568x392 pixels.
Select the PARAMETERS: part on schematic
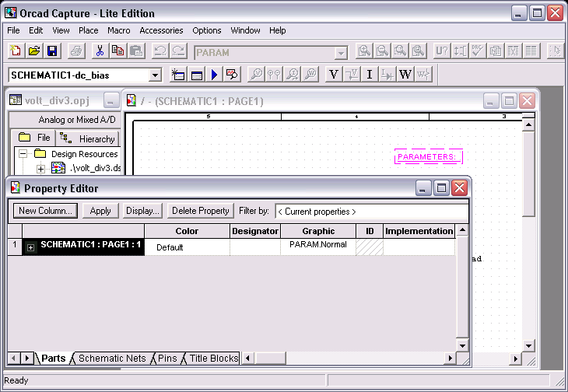[428, 157]
